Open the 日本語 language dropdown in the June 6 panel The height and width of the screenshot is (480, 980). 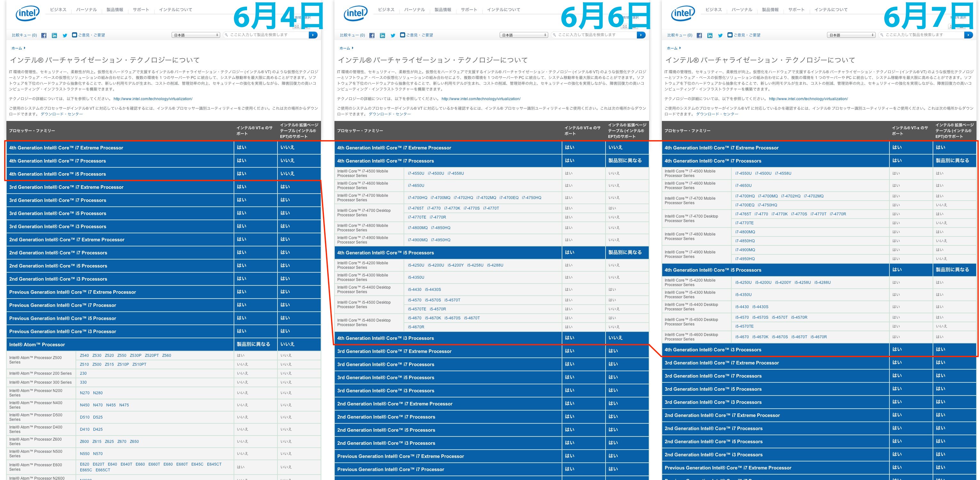tap(524, 35)
